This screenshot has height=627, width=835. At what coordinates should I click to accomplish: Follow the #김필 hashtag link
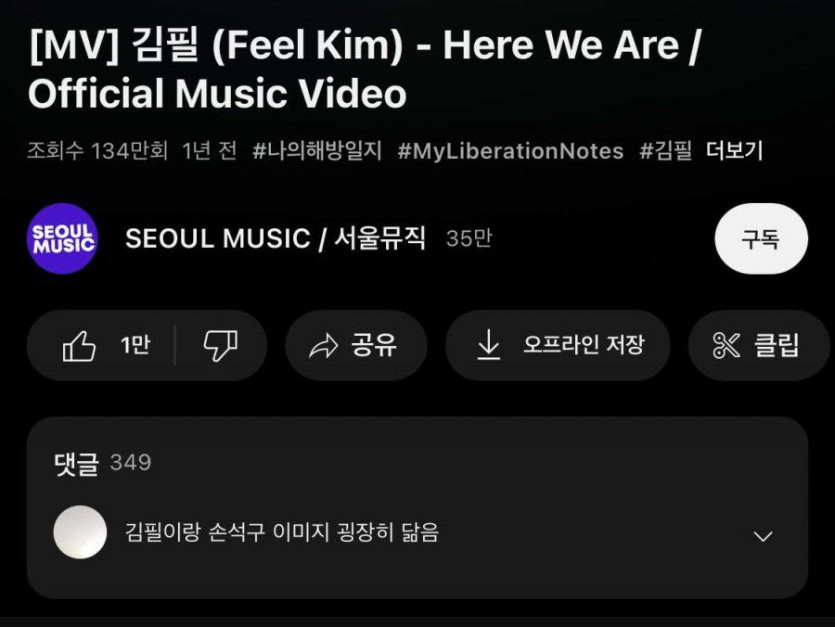pyautogui.click(x=666, y=151)
